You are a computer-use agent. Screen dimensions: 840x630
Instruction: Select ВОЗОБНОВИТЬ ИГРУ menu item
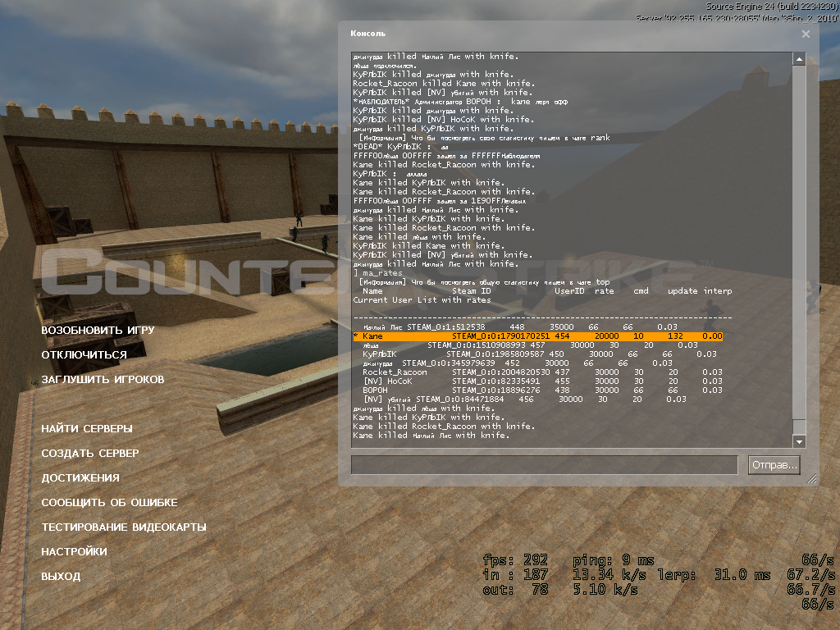pos(98,330)
